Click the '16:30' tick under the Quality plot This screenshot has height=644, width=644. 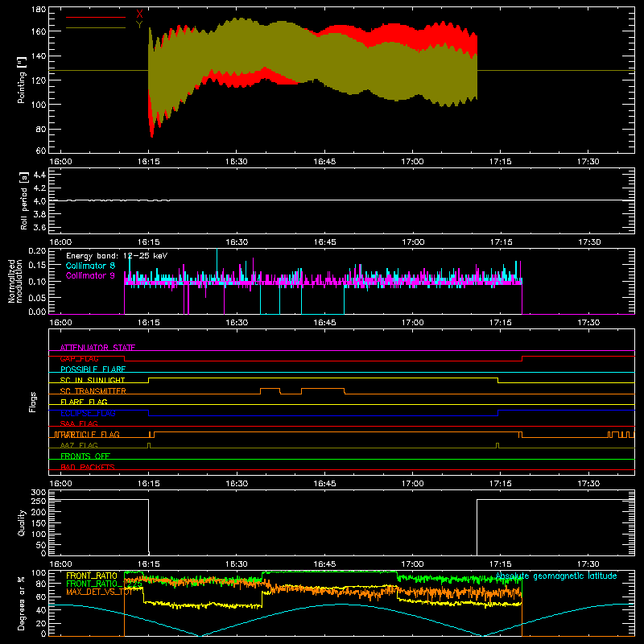(x=237, y=564)
